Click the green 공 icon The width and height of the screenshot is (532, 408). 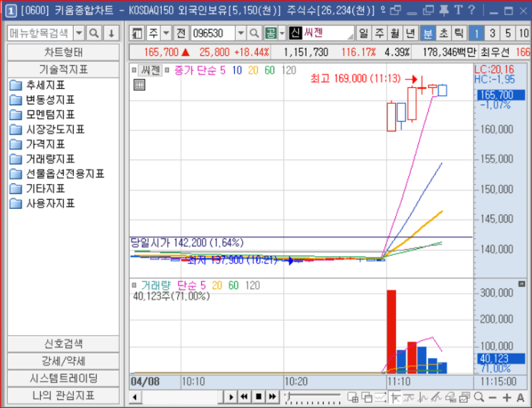[x=271, y=34]
